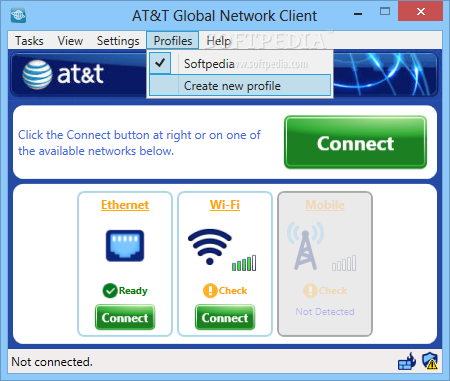
Task: Close the Profiles menu in menu bar
Action: (173, 40)
